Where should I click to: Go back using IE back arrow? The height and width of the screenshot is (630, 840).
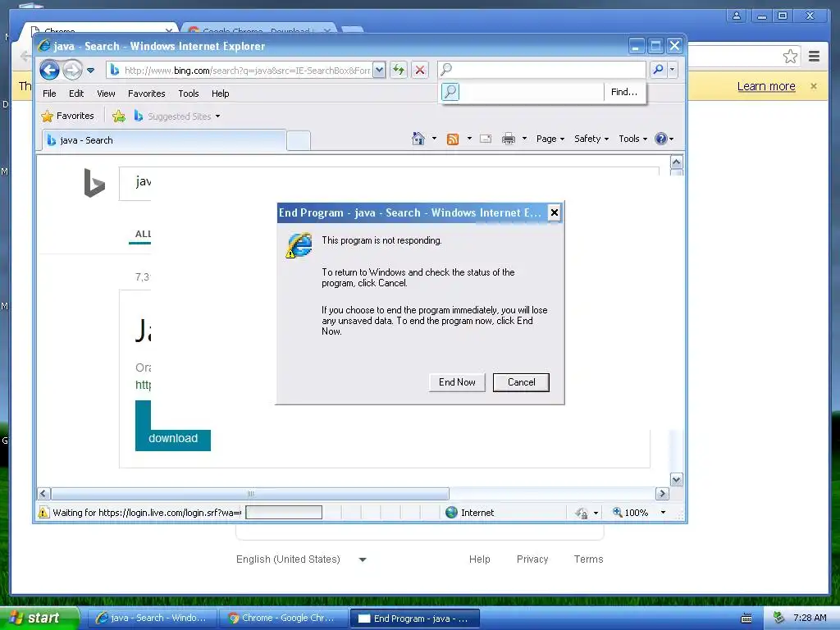point(49,70)
